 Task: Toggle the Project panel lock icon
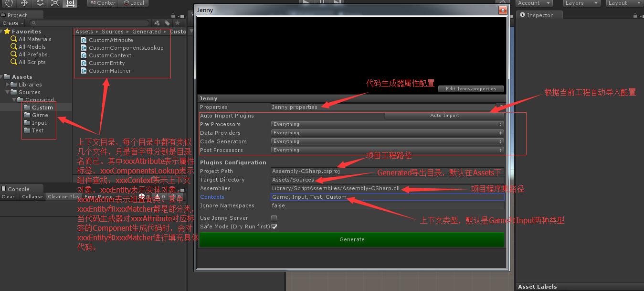pyautogui.click(x=172, y=16)
